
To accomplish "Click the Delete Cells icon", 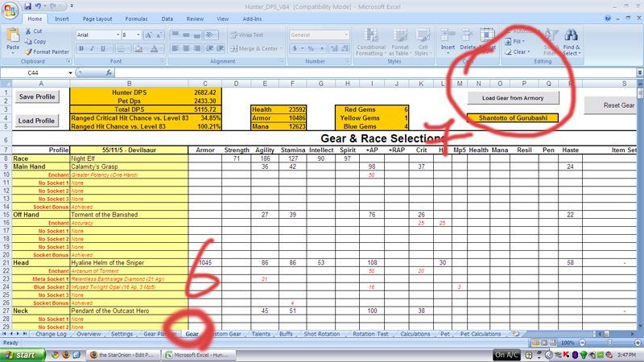I will 468,35.
